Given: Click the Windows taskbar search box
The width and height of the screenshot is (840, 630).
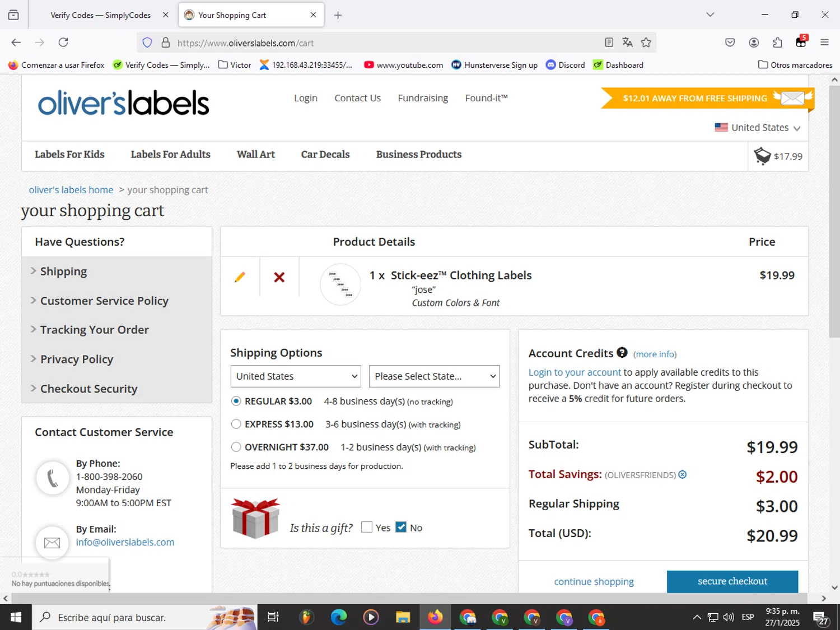Looking at the screenshot, I should 144,617.
